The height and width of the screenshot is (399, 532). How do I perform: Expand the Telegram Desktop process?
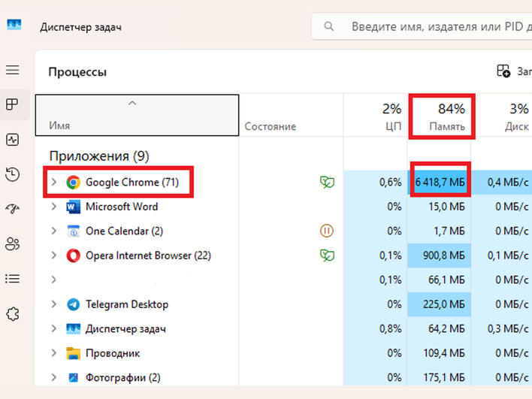click(x=54, y=304)
